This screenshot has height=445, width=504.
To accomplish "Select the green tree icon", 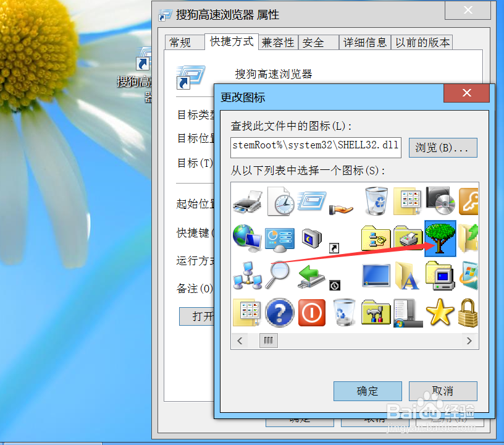I will coord(440,239).
